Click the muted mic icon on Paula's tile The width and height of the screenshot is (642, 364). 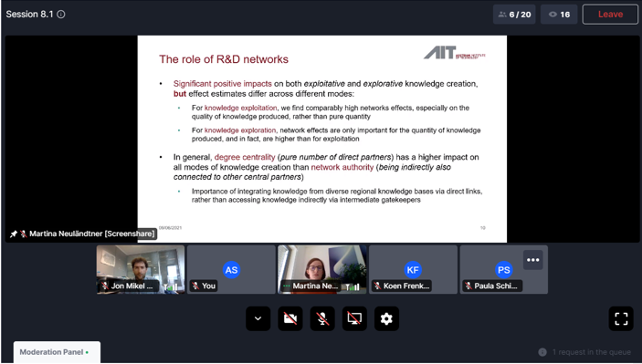tap(468, 286)
